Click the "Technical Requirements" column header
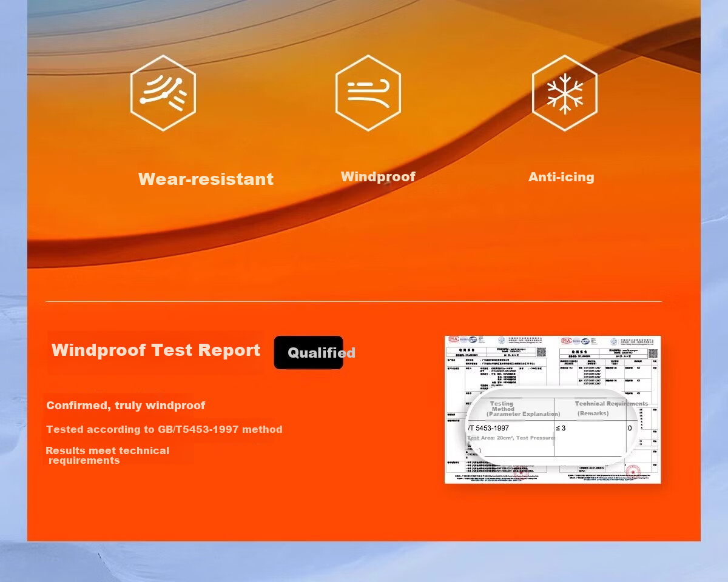The image size is (728, 582). tap(611, 404)
